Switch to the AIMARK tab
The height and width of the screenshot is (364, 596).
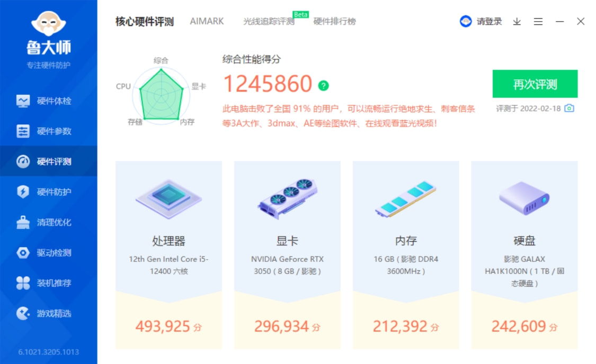(x=206, y=21)
